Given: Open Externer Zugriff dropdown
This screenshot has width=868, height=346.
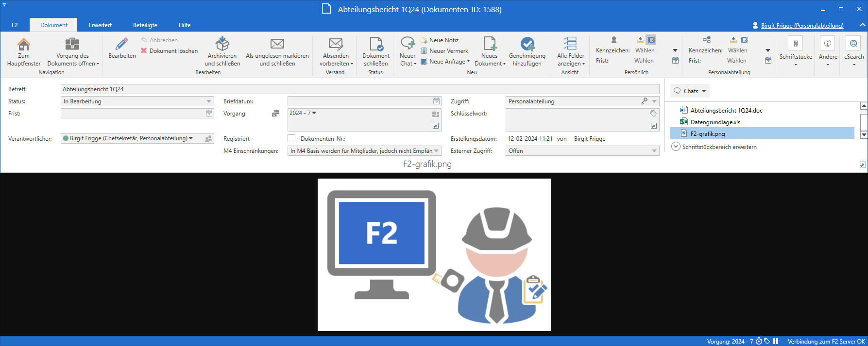Looking at the screenshot, I should pyautogui.click(x=654, y=151).
